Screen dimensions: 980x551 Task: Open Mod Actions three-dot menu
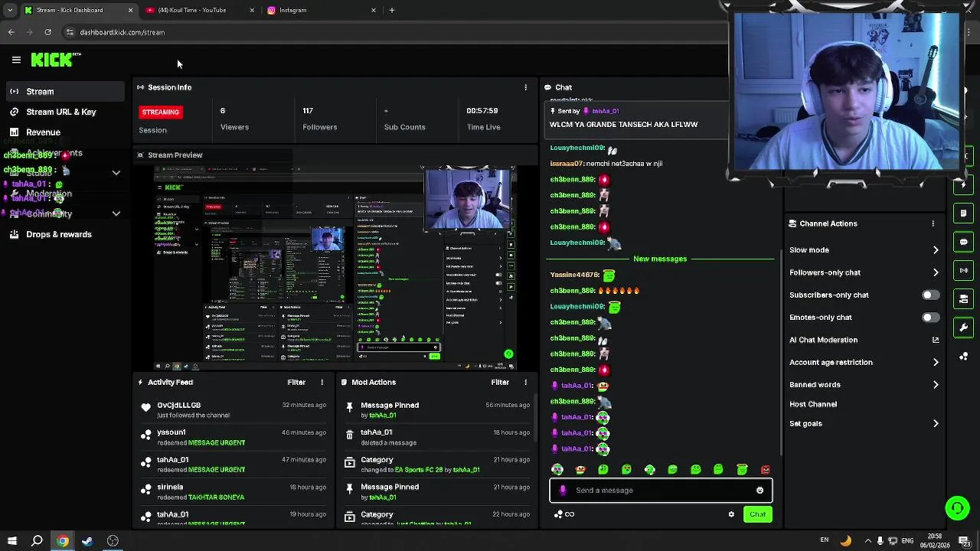tap(525, 382)
